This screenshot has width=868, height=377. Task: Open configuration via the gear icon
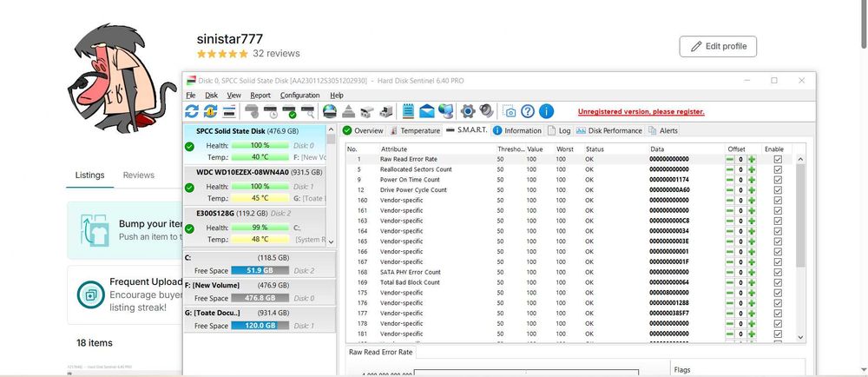pyautogui.click(x=469, y=111)
